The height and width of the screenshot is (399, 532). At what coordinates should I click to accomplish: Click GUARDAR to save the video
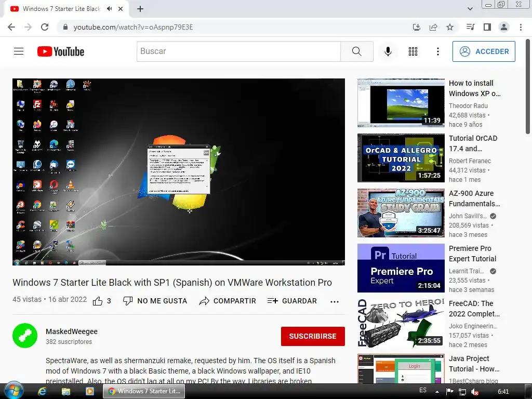pos(292,301)
